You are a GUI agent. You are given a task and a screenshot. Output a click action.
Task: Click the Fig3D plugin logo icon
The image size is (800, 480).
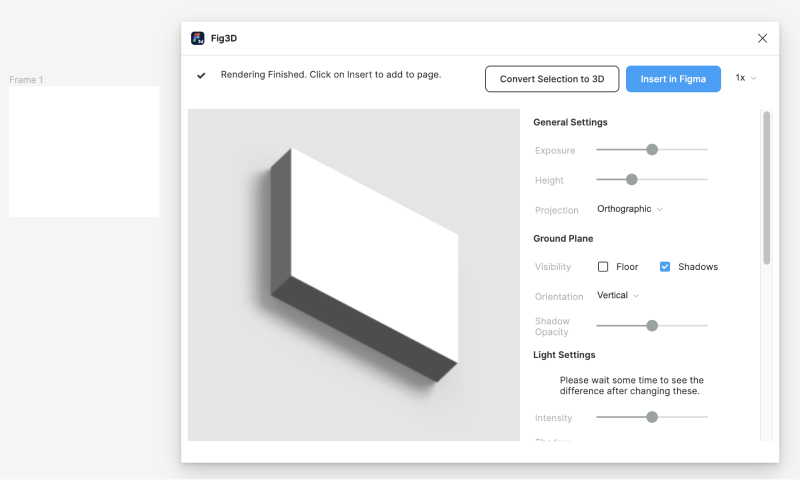[x=198, y=38]
